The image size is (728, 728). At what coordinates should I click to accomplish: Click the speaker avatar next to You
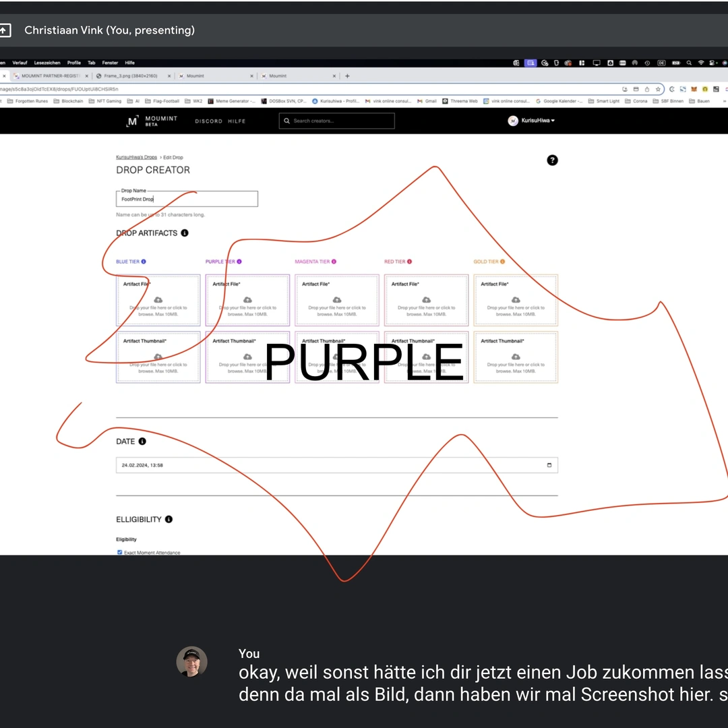[191, 662]
